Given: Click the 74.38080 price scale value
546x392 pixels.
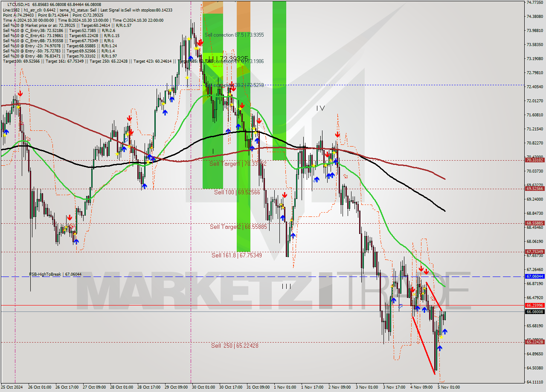Looking at the screenshot, I should [534, 16].
